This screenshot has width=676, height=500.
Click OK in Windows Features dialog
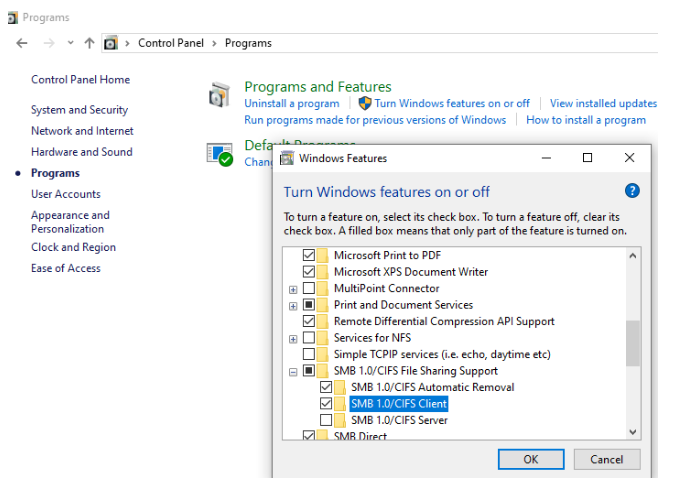pos(531,459)
